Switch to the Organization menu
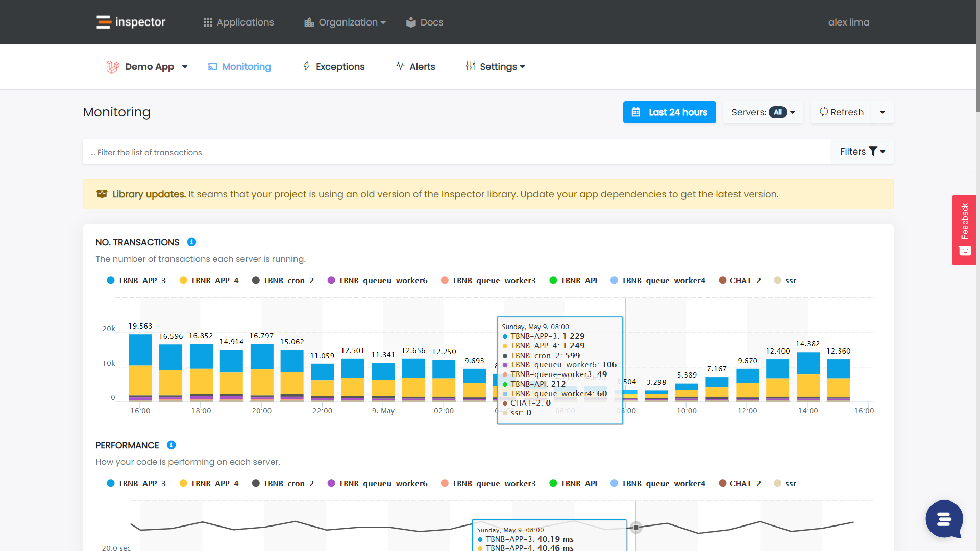 tap(345, 22)
